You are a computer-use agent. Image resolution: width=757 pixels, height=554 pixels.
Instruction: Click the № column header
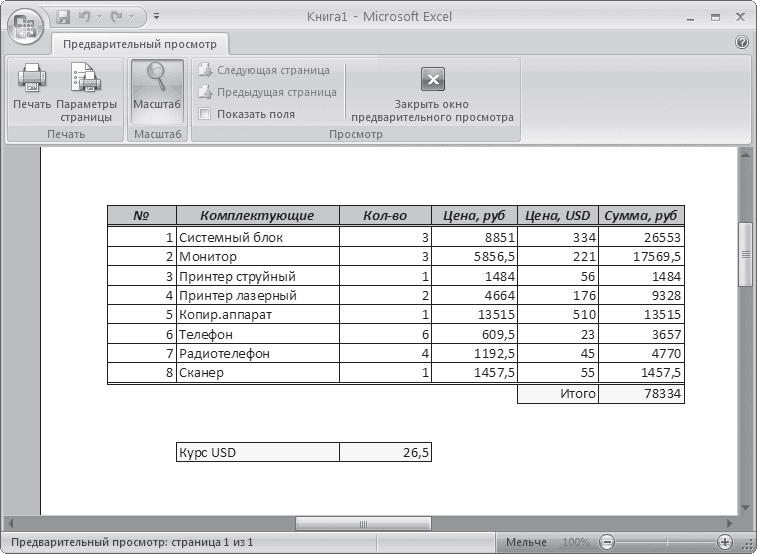tap(141, 215)
